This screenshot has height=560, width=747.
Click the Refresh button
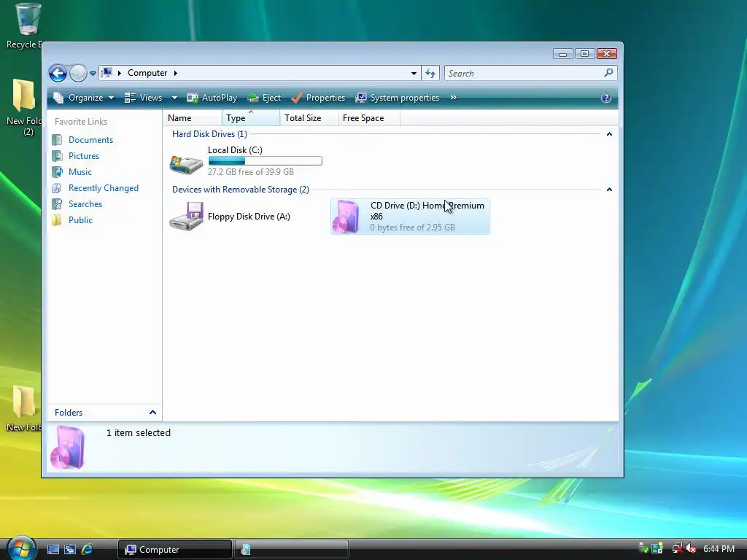tap(430, 74)
